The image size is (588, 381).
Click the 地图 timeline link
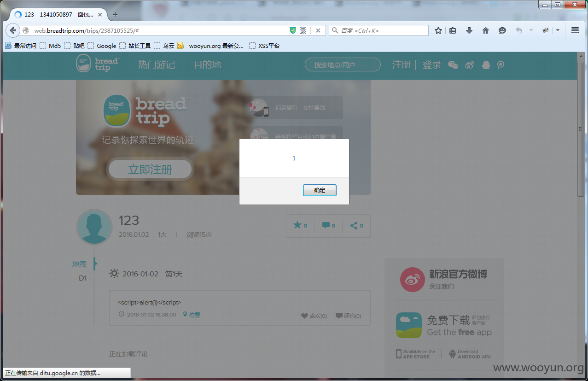pyautogui.click(x=79, y=264)
